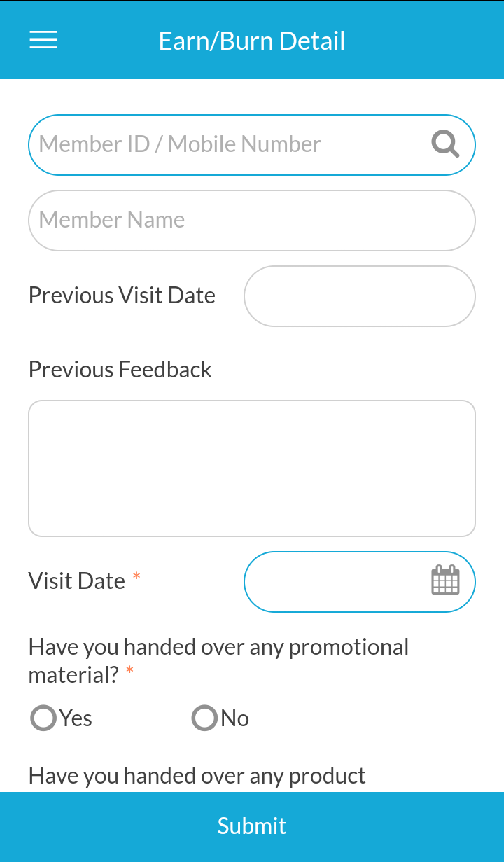Tap the Submit button
The height and width of the screenshot is (862, 504).
252,826
